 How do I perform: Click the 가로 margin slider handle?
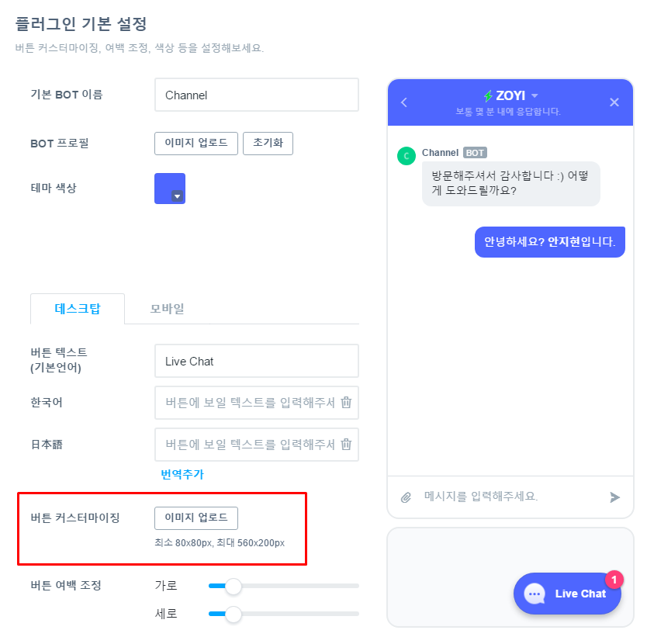(x=233, y=586)
